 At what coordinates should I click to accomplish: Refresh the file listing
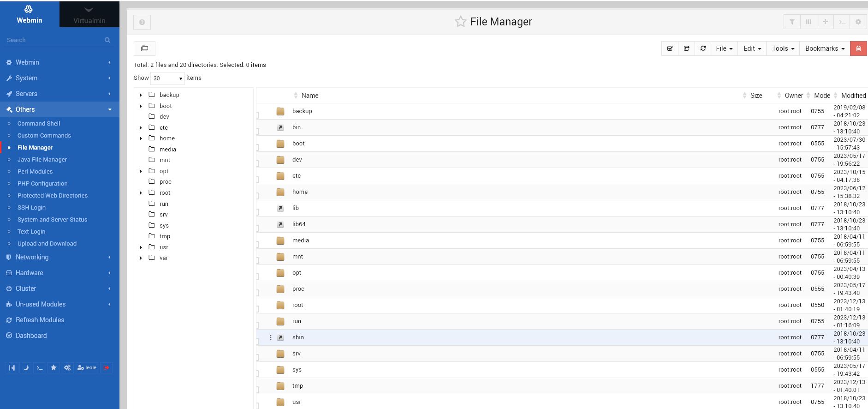703,48
